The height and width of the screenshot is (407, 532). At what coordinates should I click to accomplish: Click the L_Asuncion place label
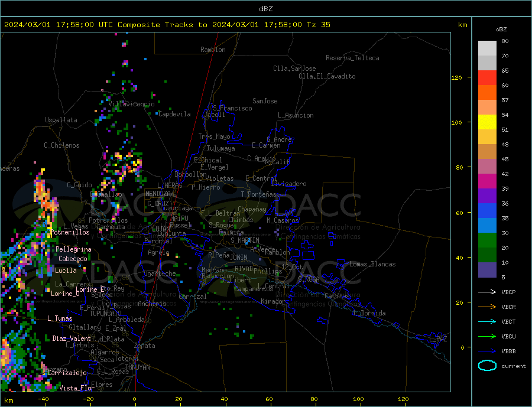tap(296, 115)
